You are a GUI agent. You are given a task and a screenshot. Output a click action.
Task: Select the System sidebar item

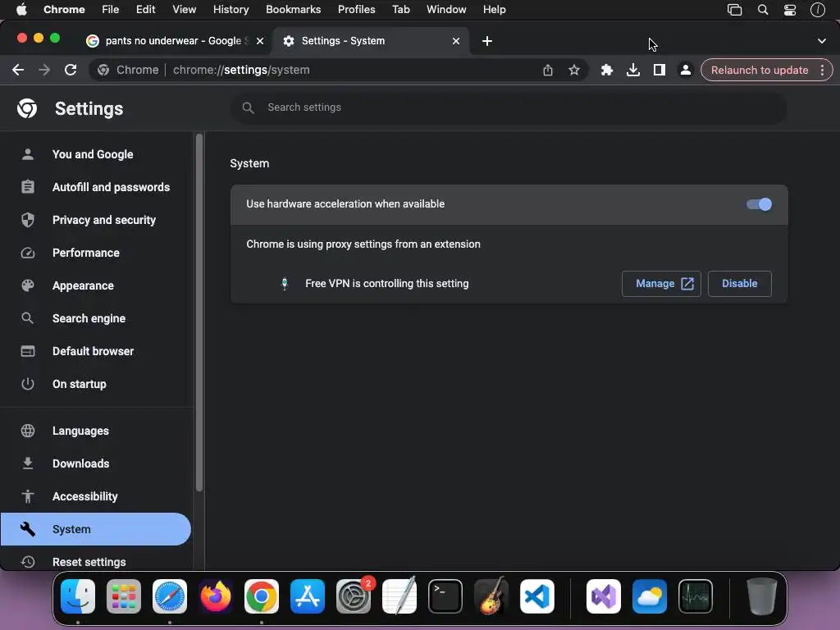tap(95, 529)
